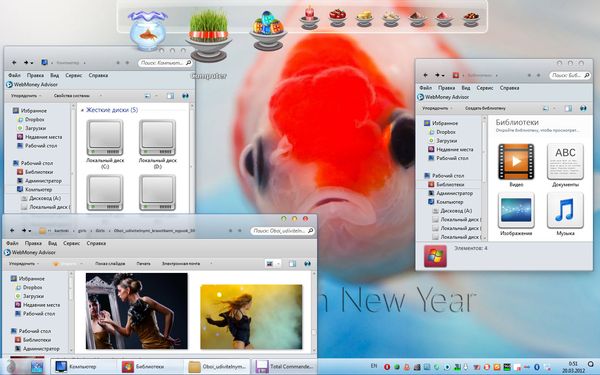Switch to Компьютер taskbar button
The width and height of the screenshot is (600, 375).
pyautogui.click(x=83, y=367)
